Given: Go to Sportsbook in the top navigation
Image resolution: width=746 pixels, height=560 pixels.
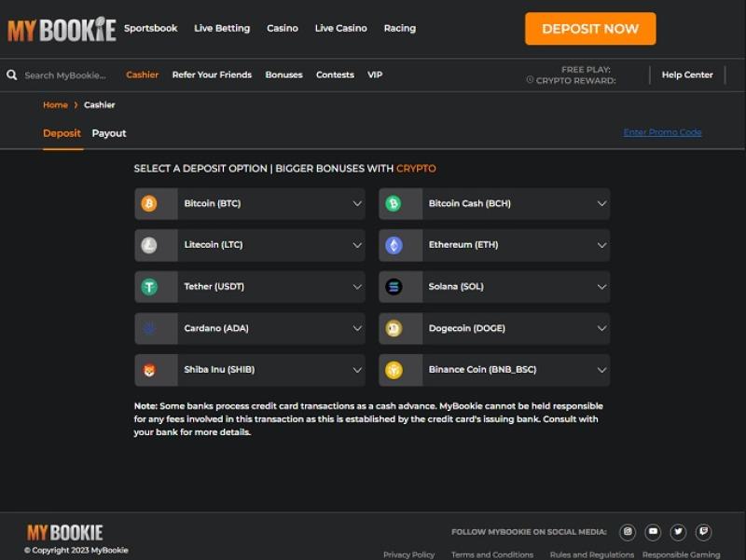Looking at the screenshot, I should pyautogui.click(x=151, y=28).
